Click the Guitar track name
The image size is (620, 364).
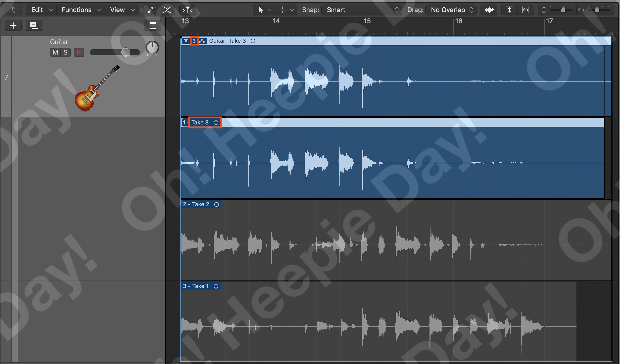pos(59,42)
